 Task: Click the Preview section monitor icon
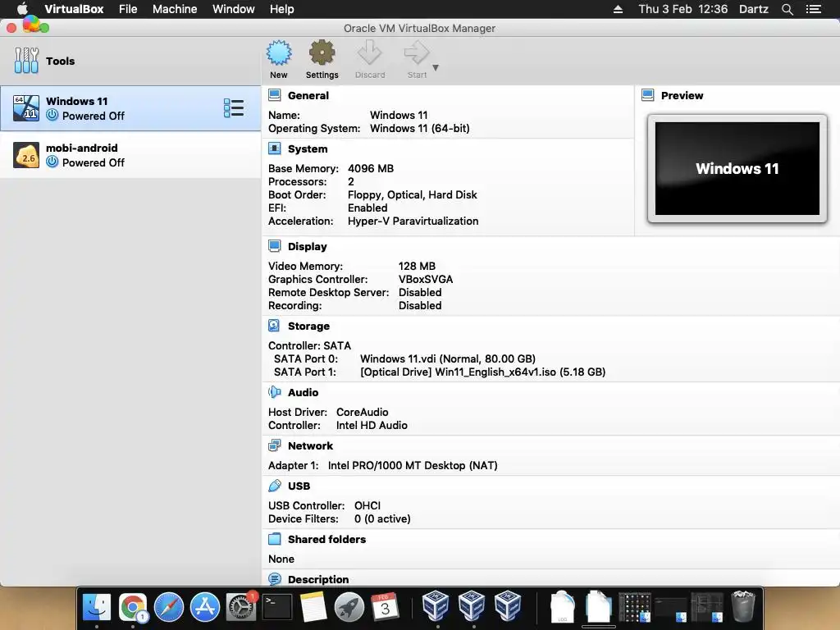pyautogui.click(x=648, y=95)
